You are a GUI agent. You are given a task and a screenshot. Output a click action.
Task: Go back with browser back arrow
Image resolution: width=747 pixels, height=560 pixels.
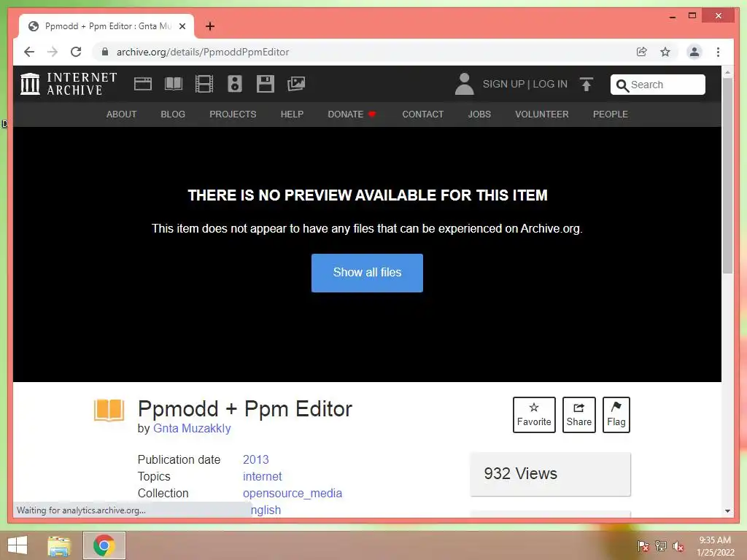tap(29, 52)
